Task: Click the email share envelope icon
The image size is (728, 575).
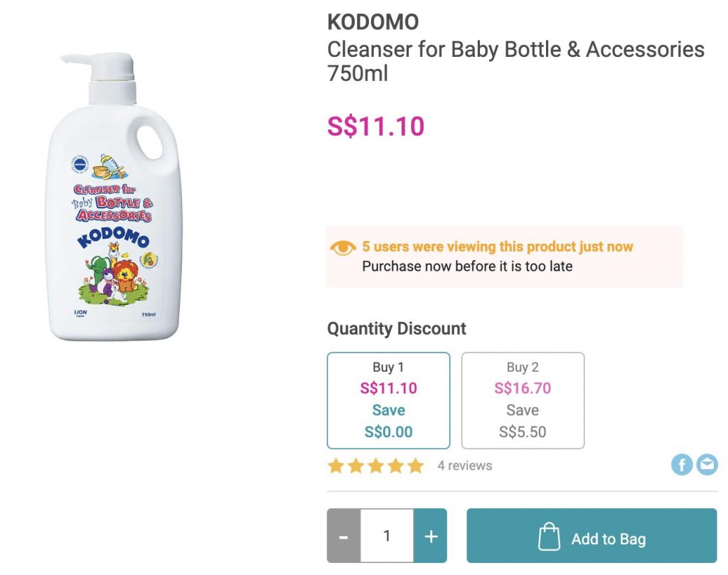Action: (707, 465)
